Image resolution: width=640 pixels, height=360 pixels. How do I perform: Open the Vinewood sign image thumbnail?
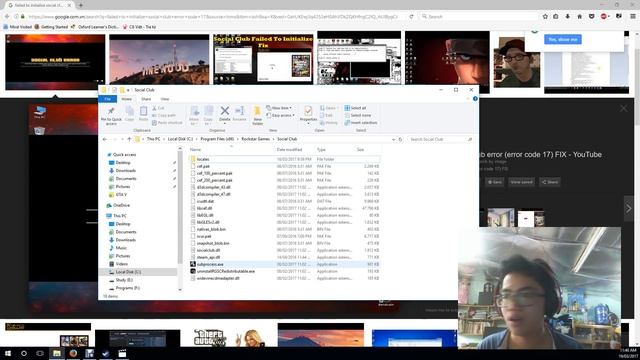click(x=159, y=59)
